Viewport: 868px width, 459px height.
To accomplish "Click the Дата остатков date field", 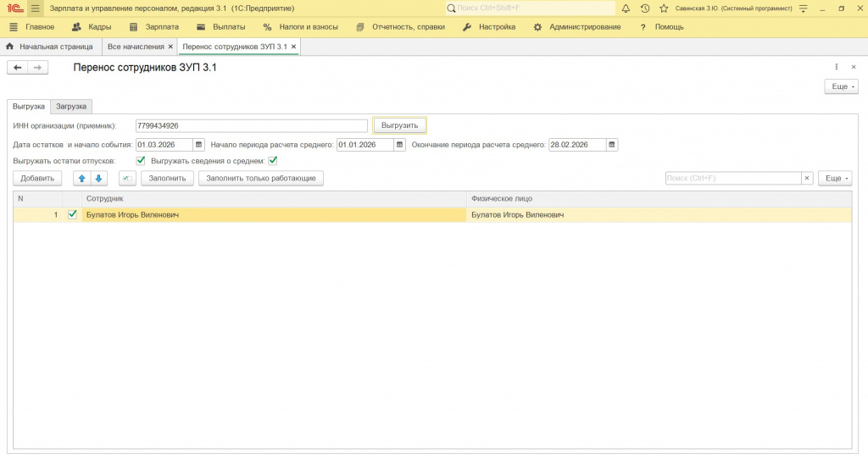I will pos(164,145).
